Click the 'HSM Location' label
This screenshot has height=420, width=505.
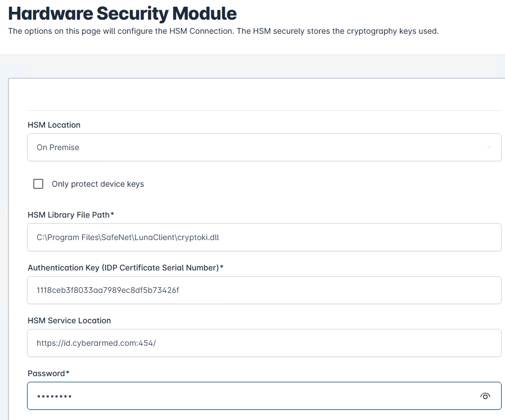[54, 125]
